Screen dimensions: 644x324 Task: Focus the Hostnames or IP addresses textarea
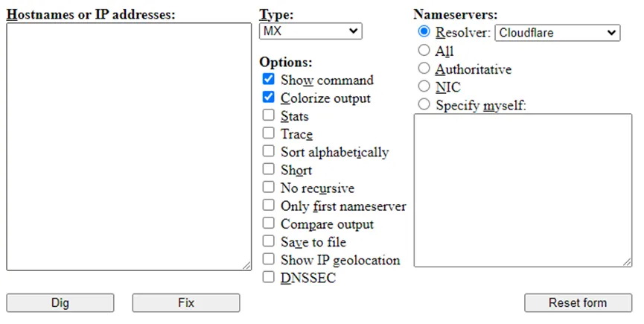pos(129,147)
